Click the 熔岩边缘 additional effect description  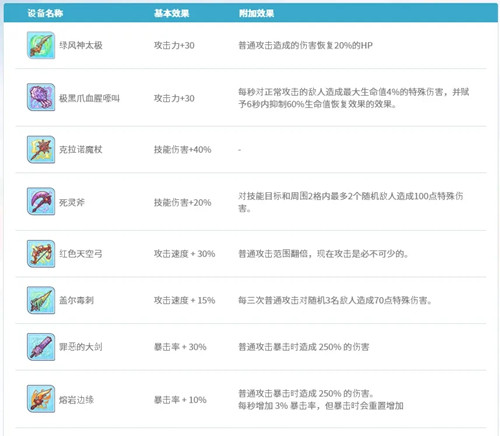pos(321,400)
